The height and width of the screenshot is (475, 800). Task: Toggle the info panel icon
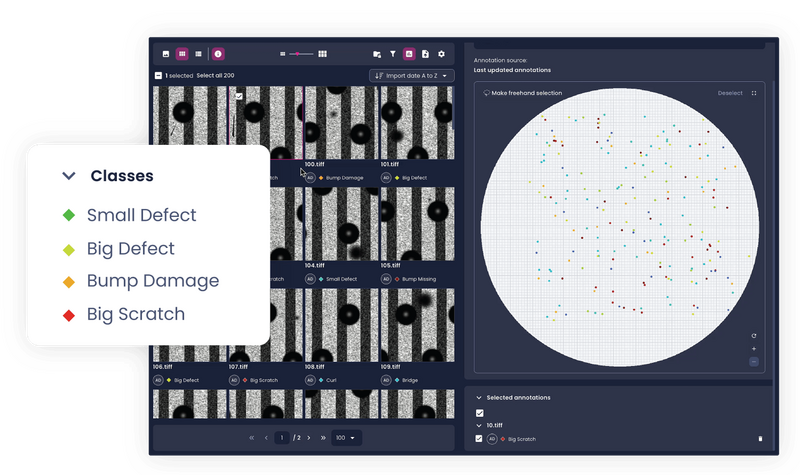point(218,54)
